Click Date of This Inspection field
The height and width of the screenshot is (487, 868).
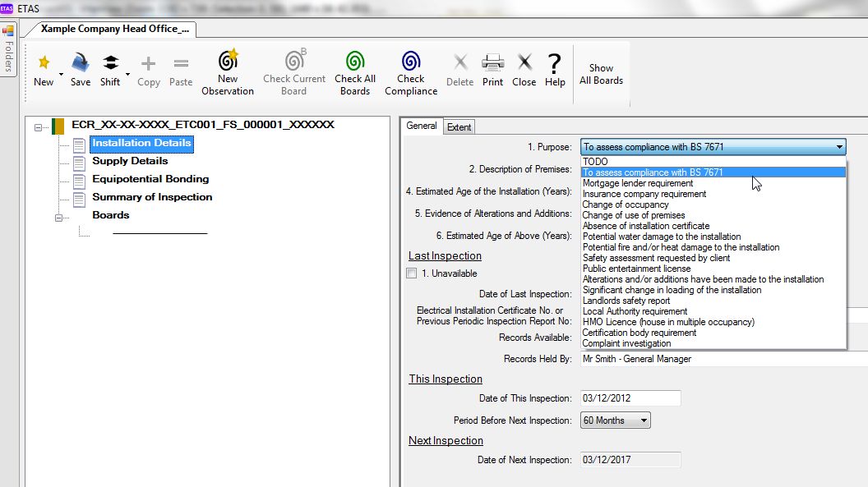tap(630, 398)
